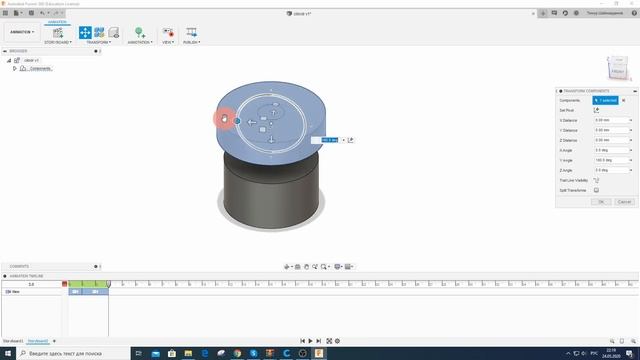
Task: Open the X Distance field dropdown arrow
Action: (631, 120)
